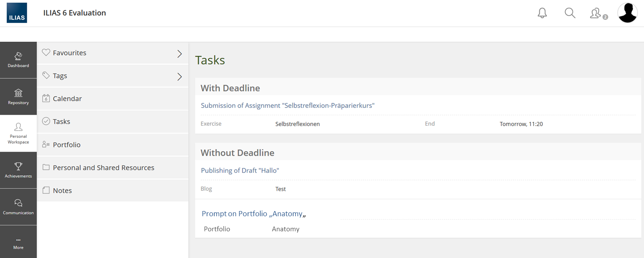This screenshot has width=644, height=258.
Task: Open the search magnifier icon
Action: tap(570, 13)
